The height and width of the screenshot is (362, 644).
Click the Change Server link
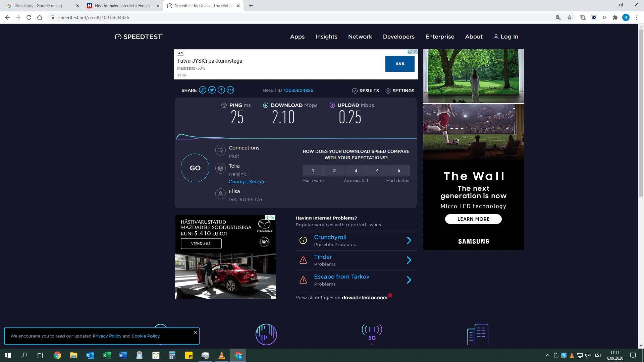[247, 182]
